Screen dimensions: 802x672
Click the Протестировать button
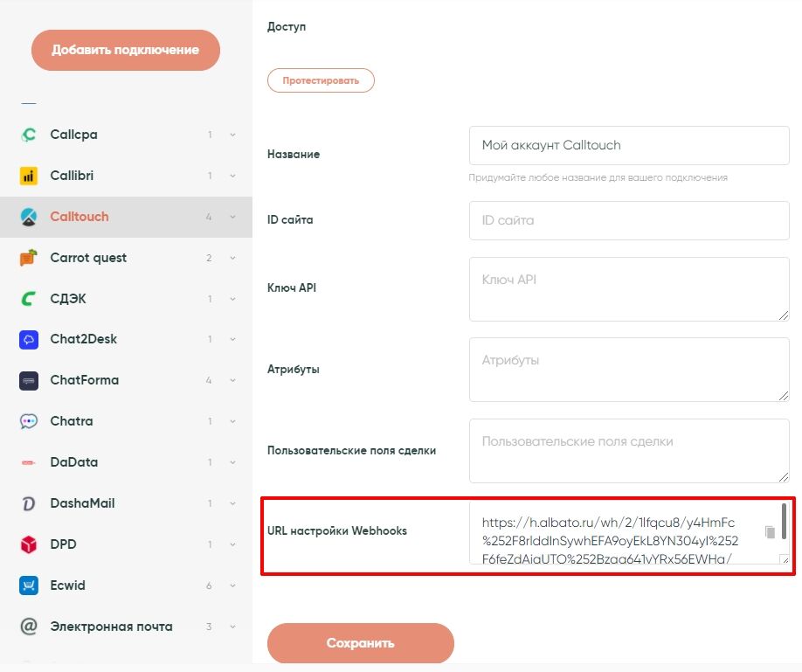point(321,80)
